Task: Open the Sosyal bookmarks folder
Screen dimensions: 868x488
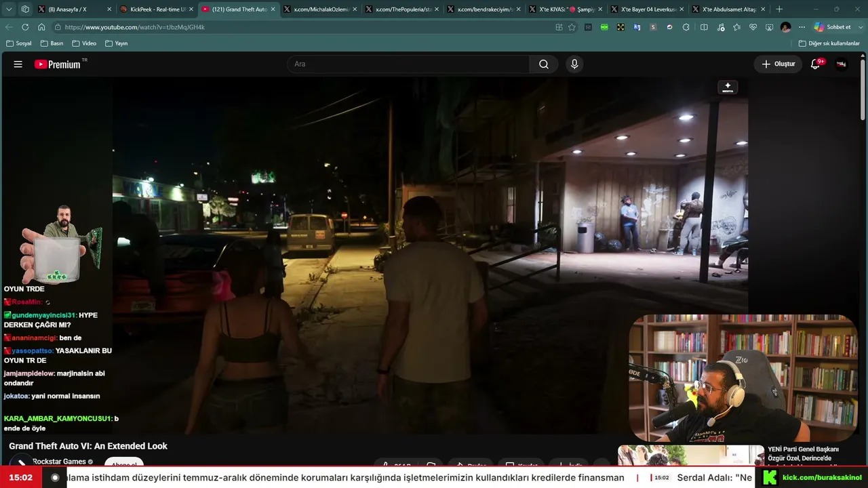Action: tap(19, 43)
